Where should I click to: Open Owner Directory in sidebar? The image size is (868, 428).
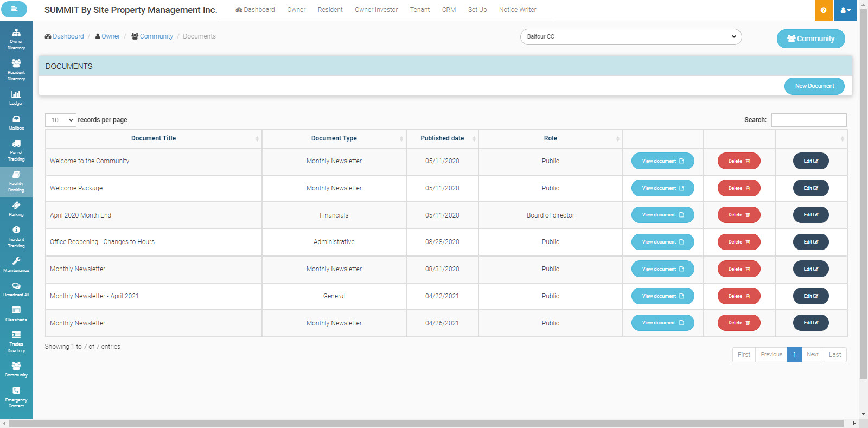click(16, 39)
